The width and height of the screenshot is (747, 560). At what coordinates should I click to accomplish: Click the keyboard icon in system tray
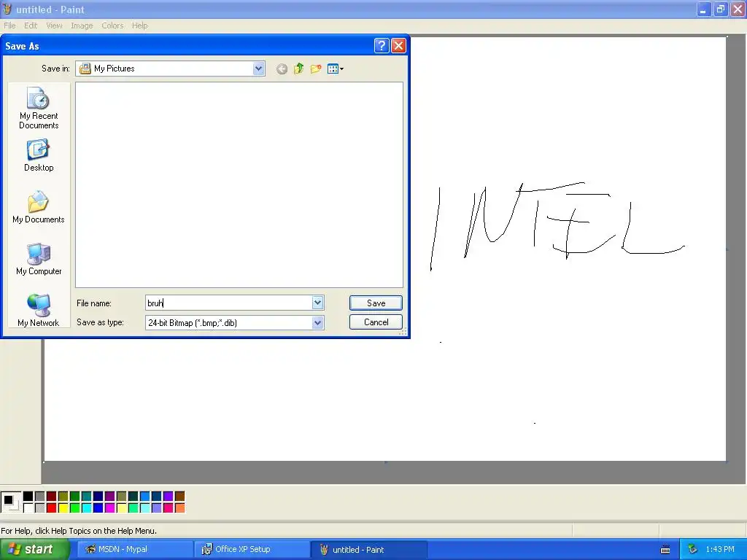(x=665, y=550)
